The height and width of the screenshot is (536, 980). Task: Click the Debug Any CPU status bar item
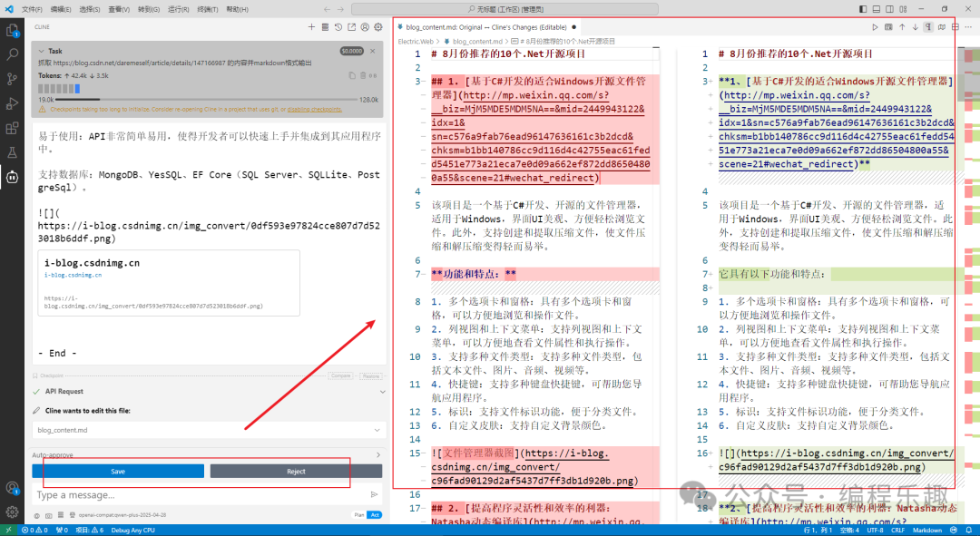click(x=133, y=531)
